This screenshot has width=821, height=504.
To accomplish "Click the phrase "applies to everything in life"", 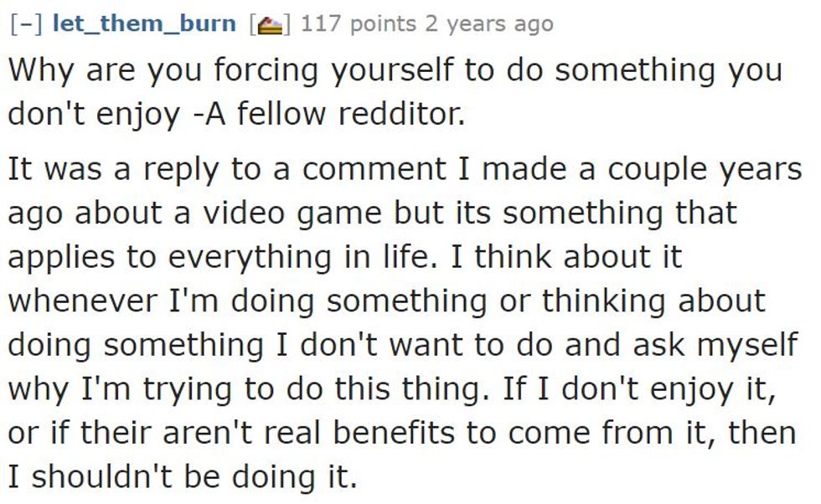I will tap(220, 257).
